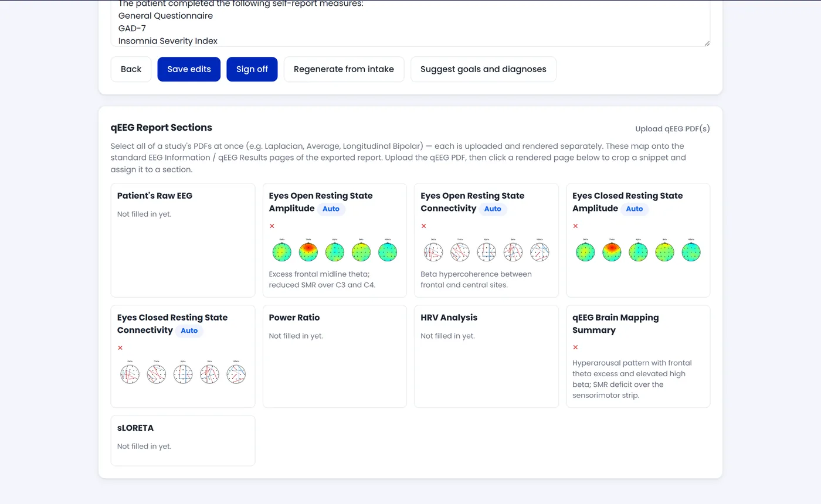Upload qEEG PDF(s)

click(673, 129)
